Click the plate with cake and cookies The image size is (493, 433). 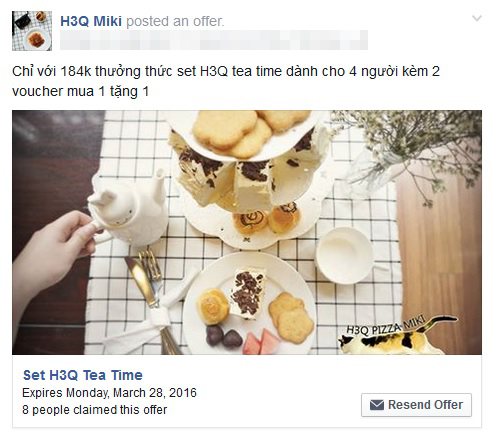(249, 303)
